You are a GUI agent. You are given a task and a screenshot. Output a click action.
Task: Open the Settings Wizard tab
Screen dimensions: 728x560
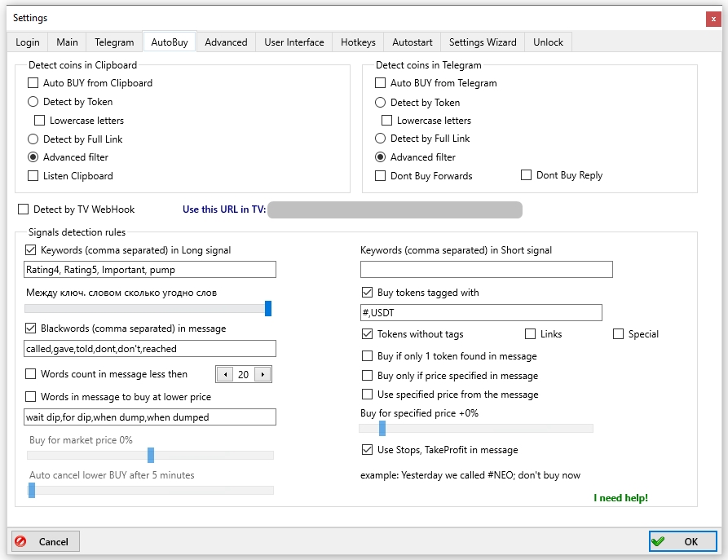483,42
